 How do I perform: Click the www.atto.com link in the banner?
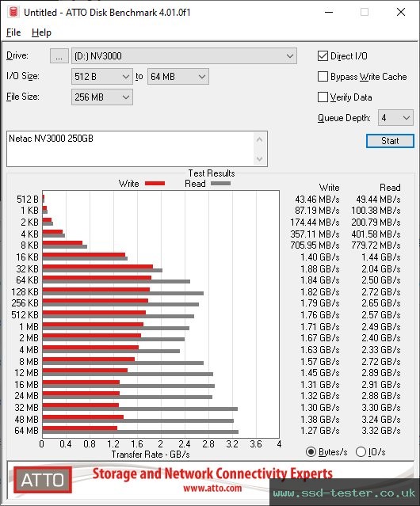click(212, 489)
